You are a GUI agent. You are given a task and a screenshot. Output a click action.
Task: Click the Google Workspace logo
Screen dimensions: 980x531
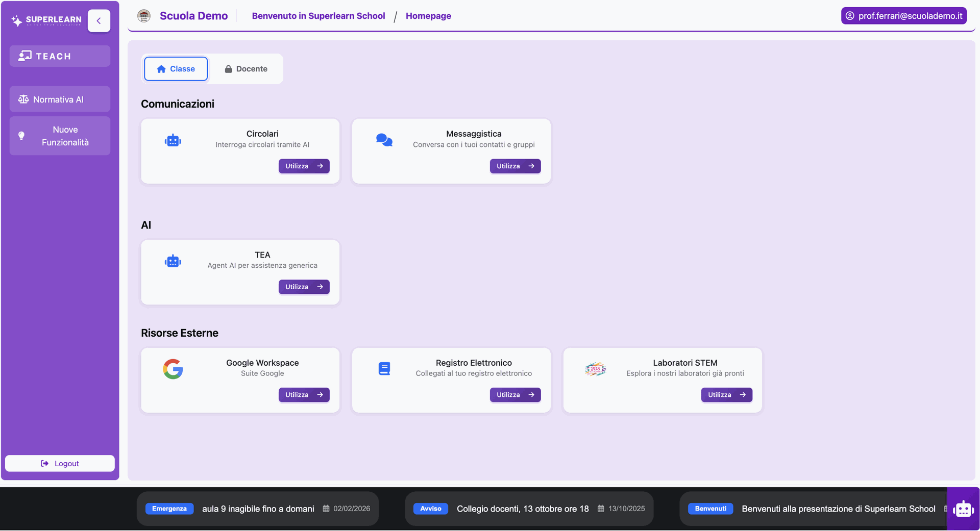click(x=173, y=369)
